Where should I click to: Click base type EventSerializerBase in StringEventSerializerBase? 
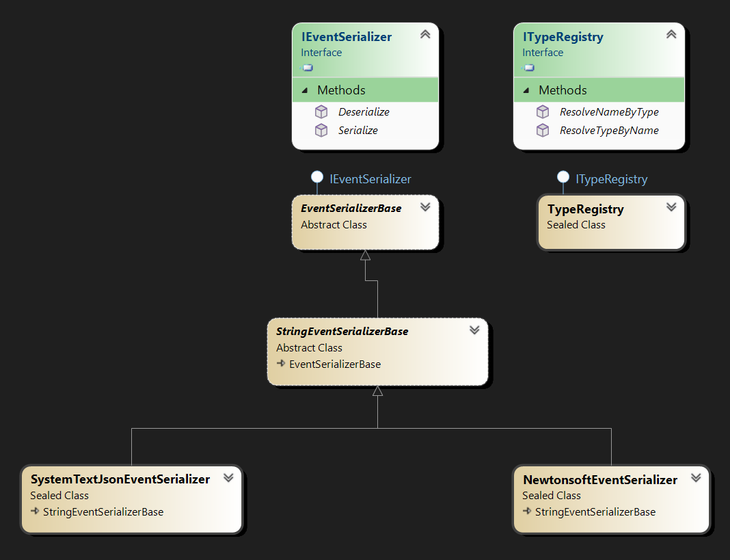pyautogui.click(x=335, y=364)
